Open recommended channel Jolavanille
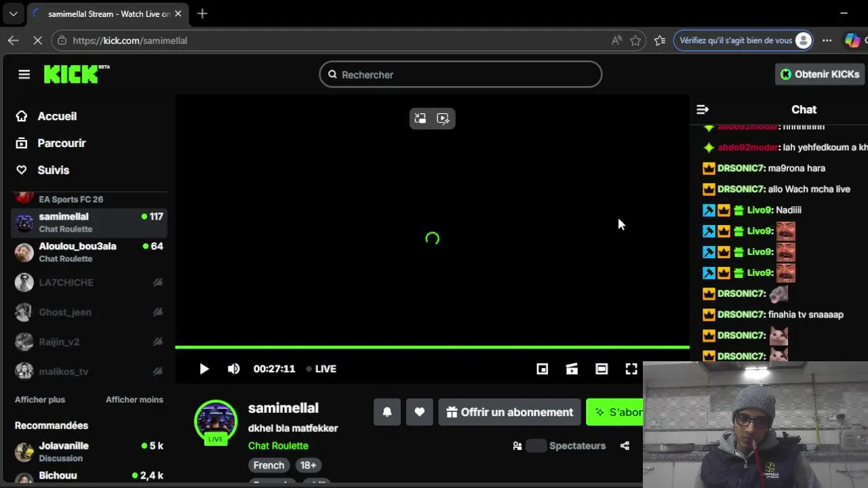The height and width of the screenshot is (488, 868). [x=90, y=451]
